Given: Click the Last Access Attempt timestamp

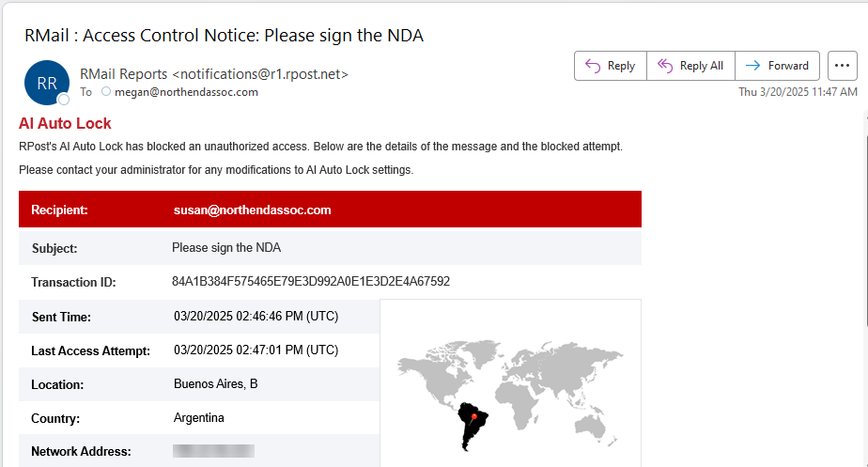Looking at the screenshot, I should pyautogui.click(x=256, y=350).
